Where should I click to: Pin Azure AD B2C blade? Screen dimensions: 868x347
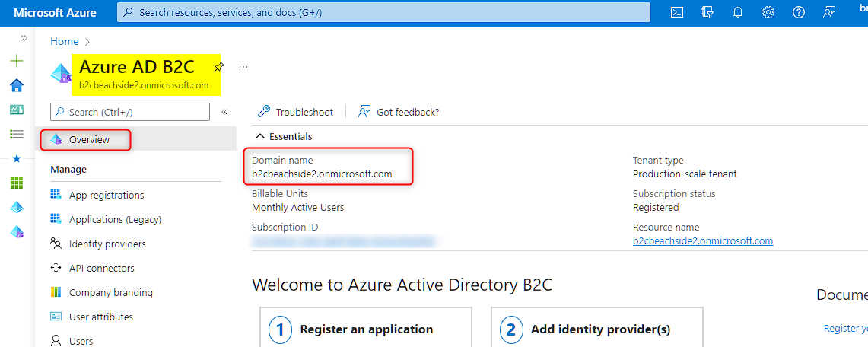(219, 67)
